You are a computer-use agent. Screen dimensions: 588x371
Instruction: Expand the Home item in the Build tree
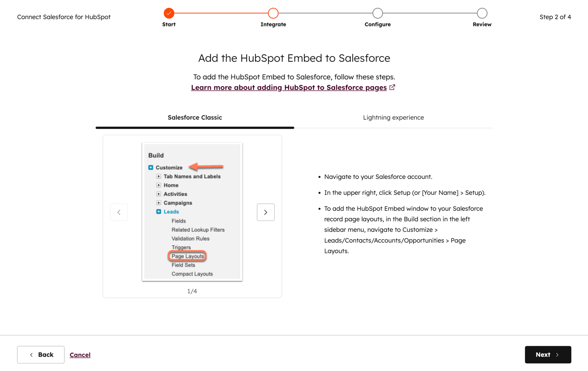(x=159, y=185)
